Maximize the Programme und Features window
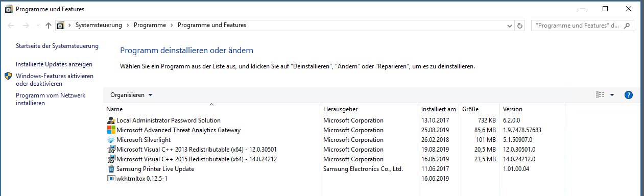Screen dimensions: 644x196 [x=605, y=9]
